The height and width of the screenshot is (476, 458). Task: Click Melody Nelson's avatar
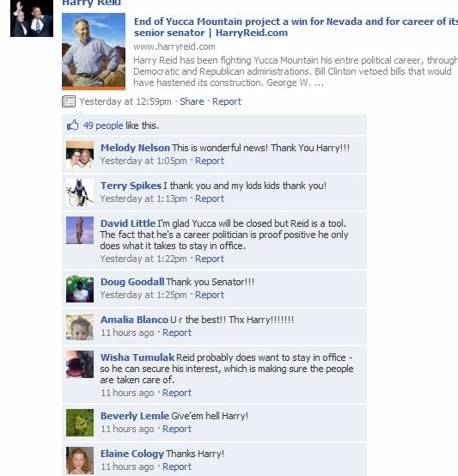tap(80, 155)
